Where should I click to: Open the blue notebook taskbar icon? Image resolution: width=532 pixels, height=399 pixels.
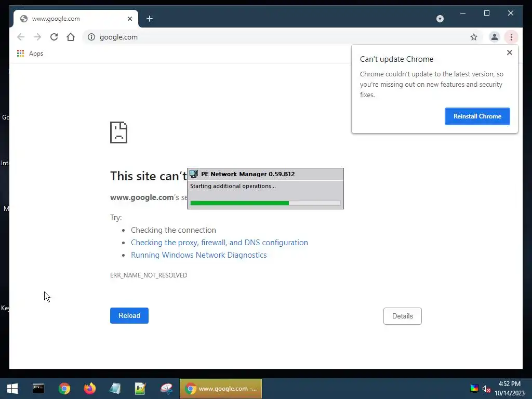click(115, 389)
